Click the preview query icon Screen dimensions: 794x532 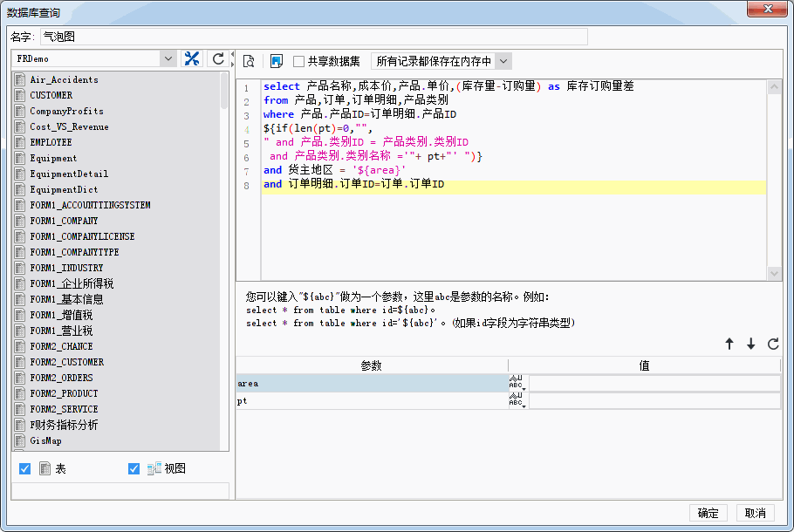tap(249, 61)
